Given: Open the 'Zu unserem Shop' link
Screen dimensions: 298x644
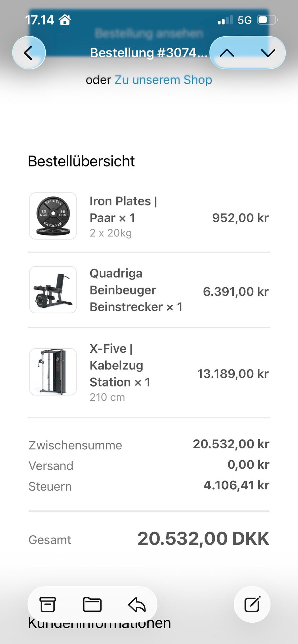Looking at the screenshot, I should [163, 80].
